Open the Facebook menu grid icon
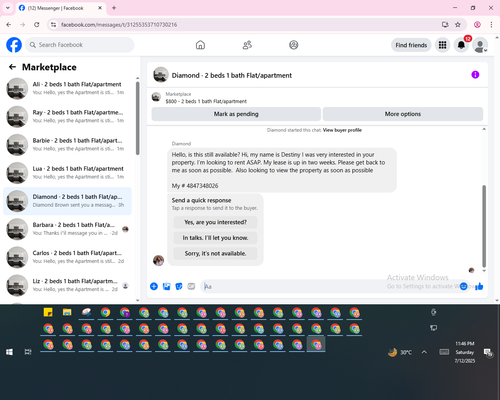The height and width of the screenshot is (400, 500). coord(442,45)
